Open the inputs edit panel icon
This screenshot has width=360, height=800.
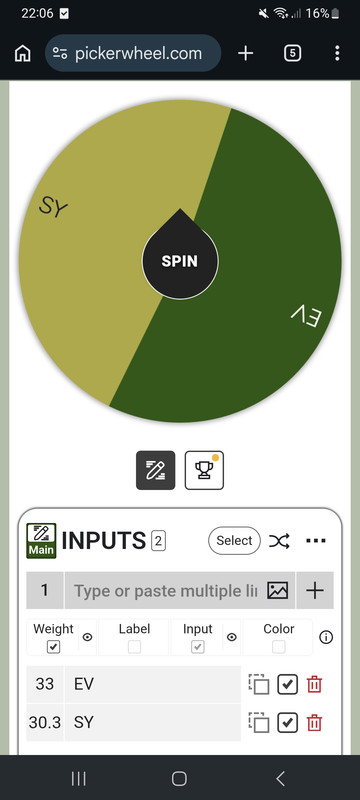(156, 470)
